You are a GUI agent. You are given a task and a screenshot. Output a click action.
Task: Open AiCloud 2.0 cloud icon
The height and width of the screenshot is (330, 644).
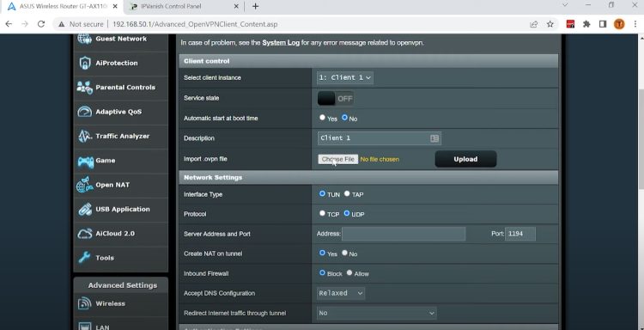[x=85, y=234]
